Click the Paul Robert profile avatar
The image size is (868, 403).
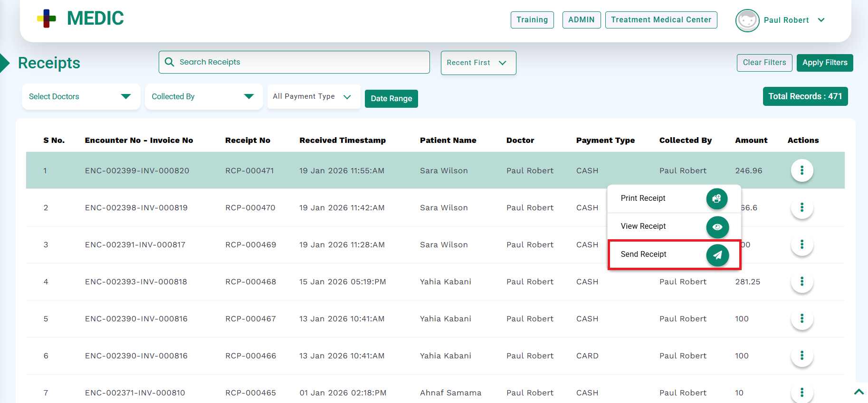coord(747,20)
